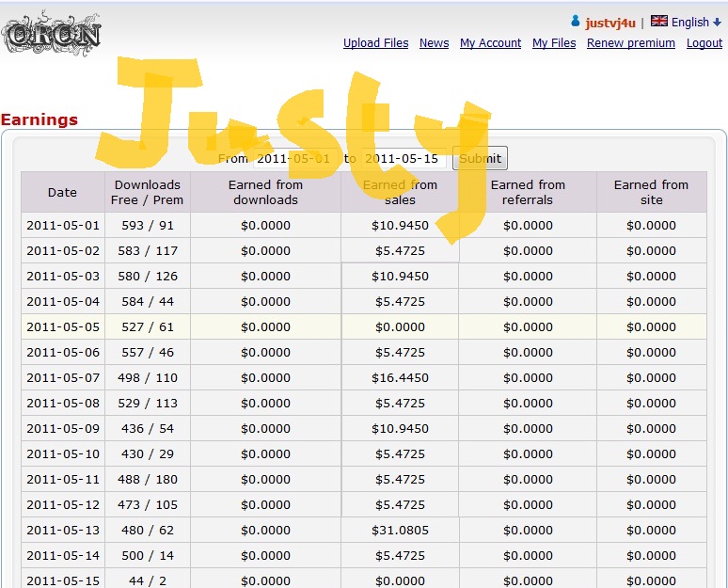Go to Upload Files

click(x=375, y=43)
